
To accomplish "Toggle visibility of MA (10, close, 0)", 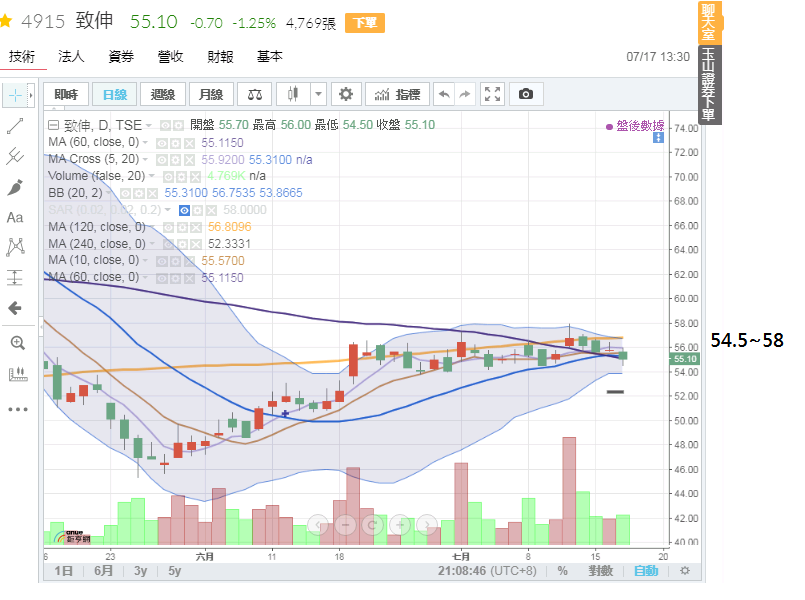I will coord(162,261).
